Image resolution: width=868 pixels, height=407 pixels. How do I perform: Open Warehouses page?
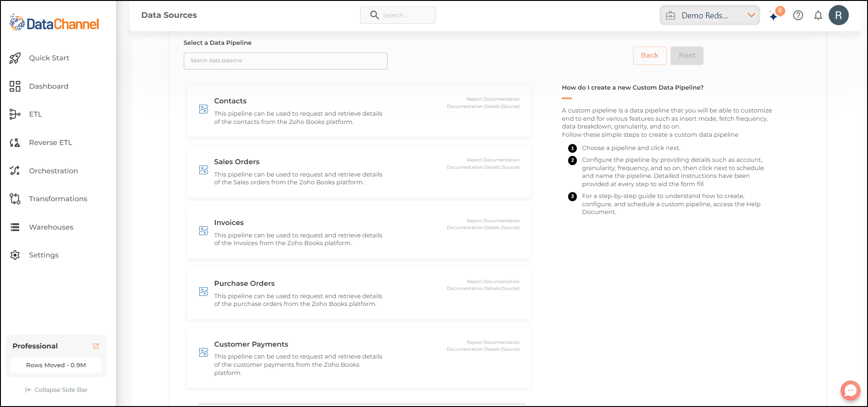[x=51, y=227]
